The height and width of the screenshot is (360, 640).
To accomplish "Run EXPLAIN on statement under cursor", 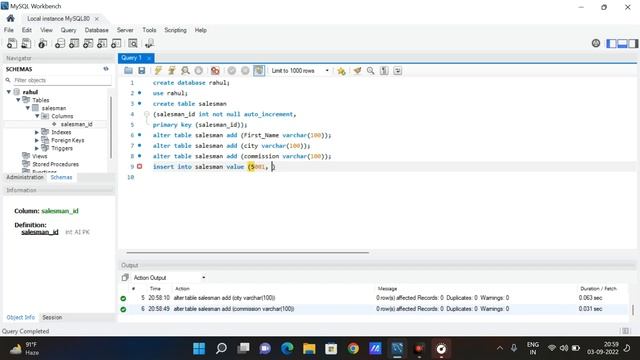I will 185,71.
